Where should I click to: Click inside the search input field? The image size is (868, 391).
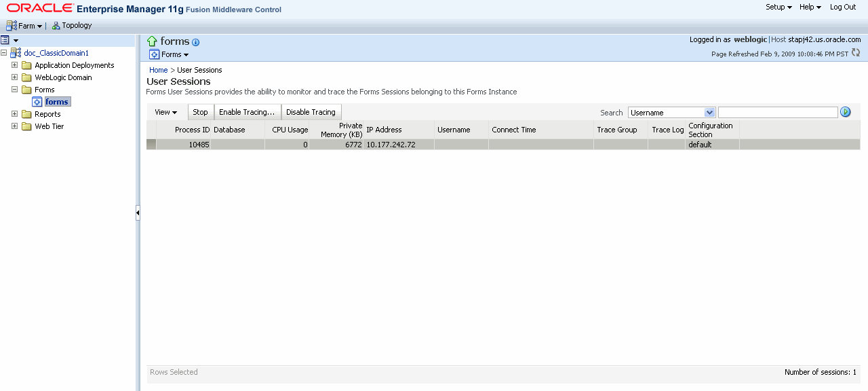click(778, 111)
